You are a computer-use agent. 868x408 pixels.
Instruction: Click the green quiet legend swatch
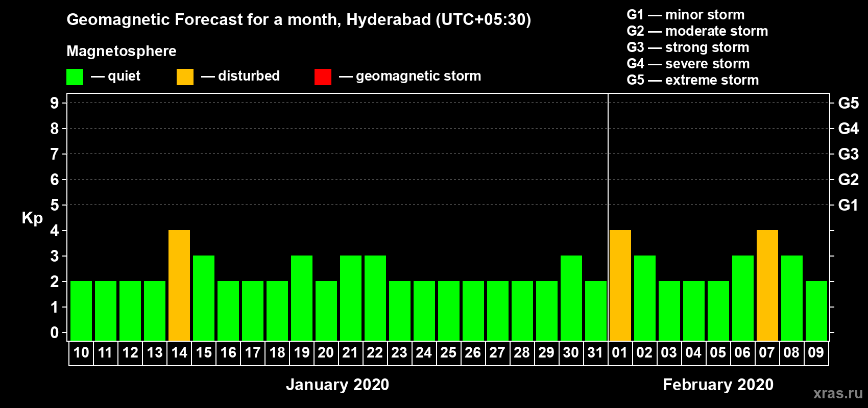(x=75, y=77)
